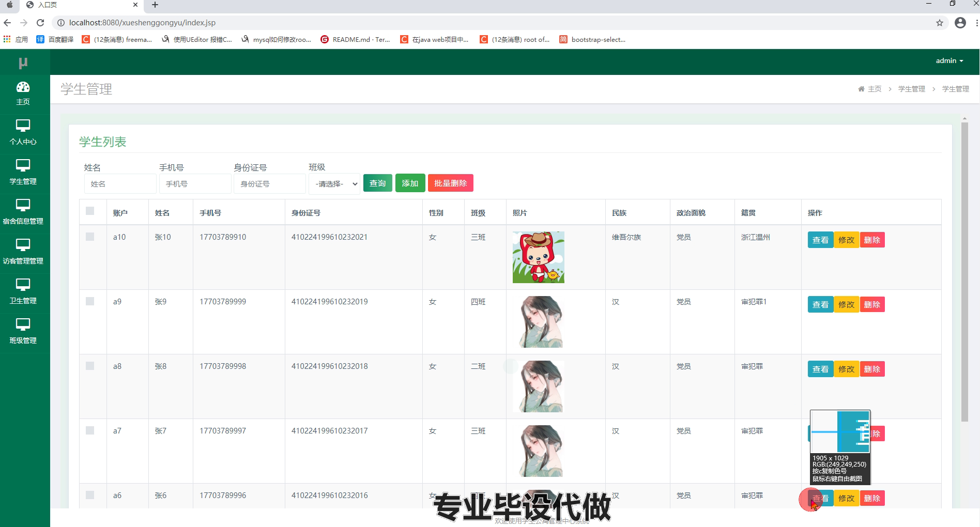
Task: Open 宿舍信息管理 monitor icon in sidebar
Action: click(23, 205)
